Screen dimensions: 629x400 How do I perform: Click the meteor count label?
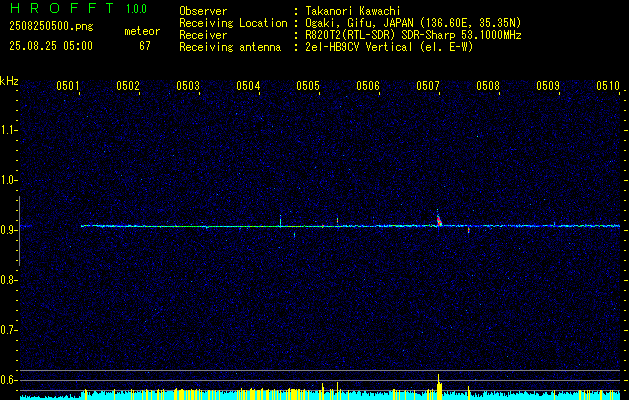tap(142, 31)
